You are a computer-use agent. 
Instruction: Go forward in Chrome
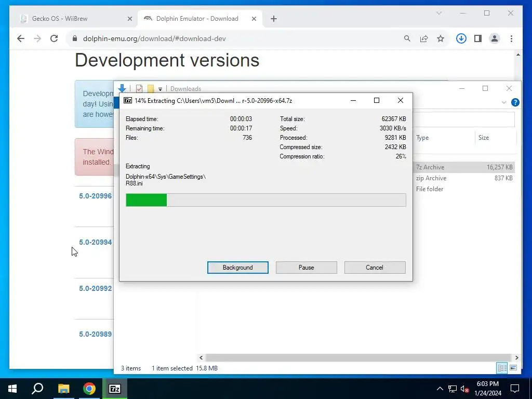click(x=37, y=38)
